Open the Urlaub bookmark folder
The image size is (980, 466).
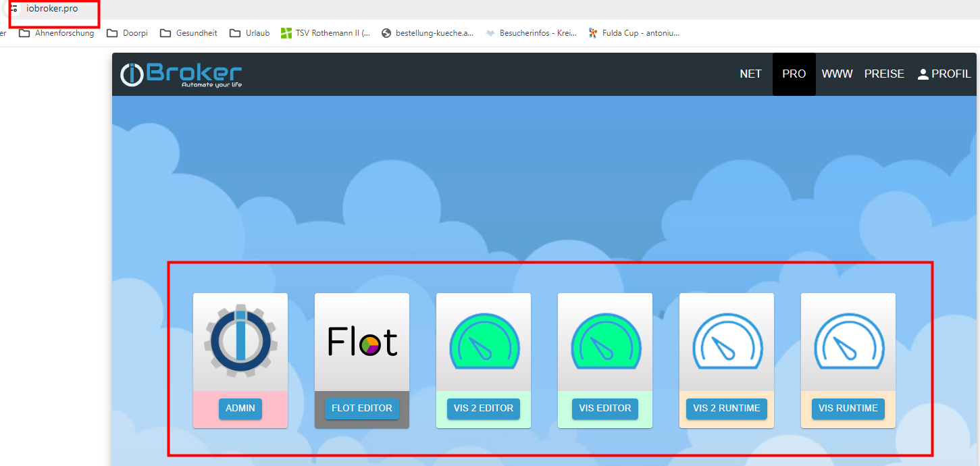click(249, 33)
